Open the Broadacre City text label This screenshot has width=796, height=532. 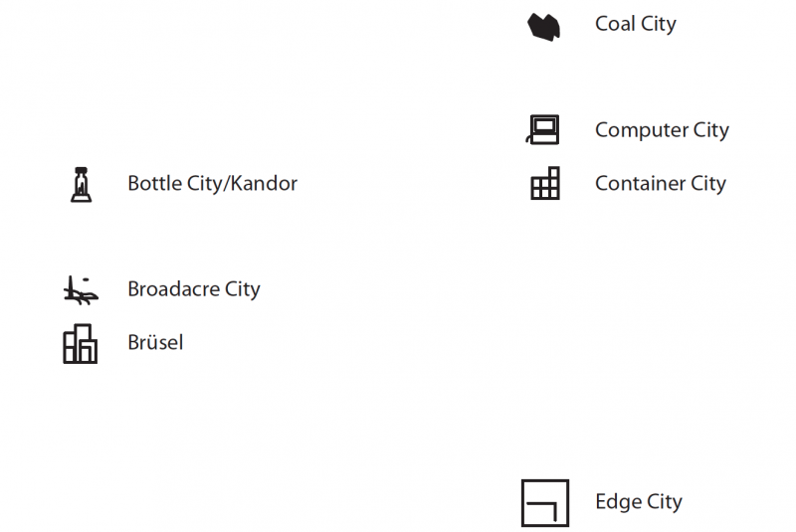pyautogui.click(x=194, y=289)
